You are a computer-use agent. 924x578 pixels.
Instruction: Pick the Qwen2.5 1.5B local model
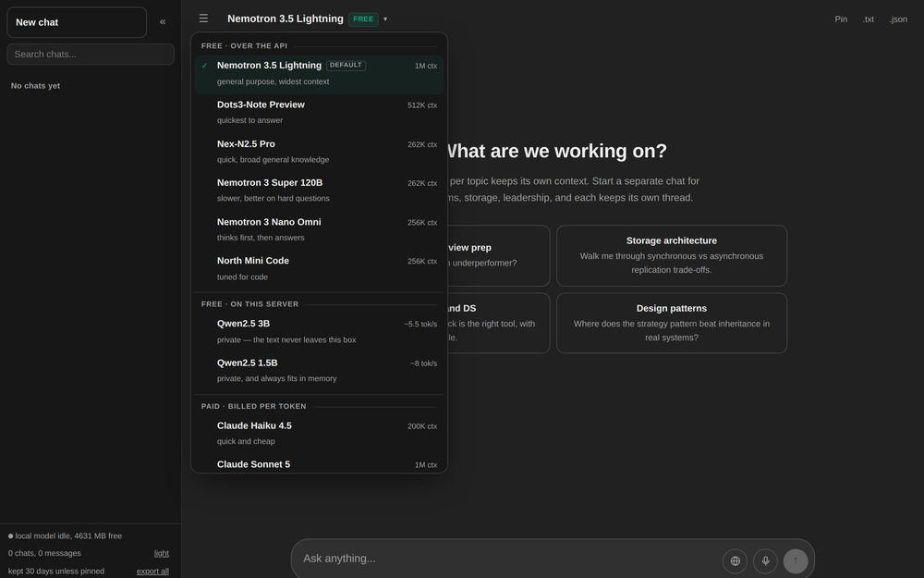click(x=320, y=371)
